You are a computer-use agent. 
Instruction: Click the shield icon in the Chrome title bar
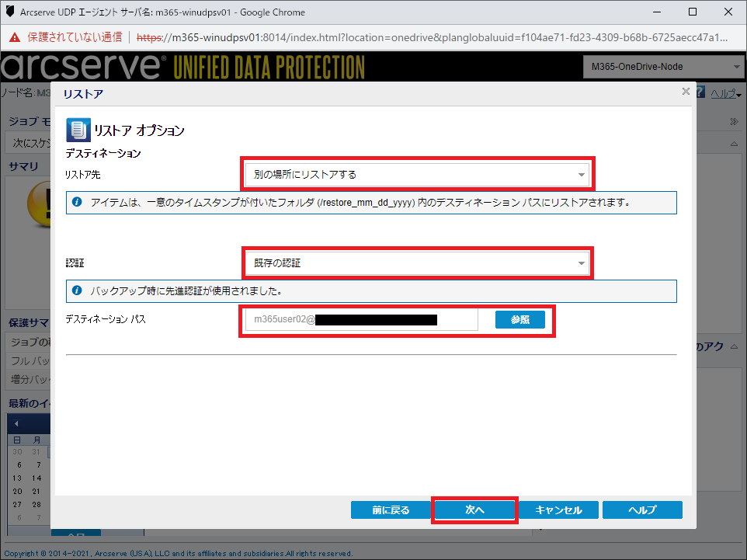click(10, 12)
